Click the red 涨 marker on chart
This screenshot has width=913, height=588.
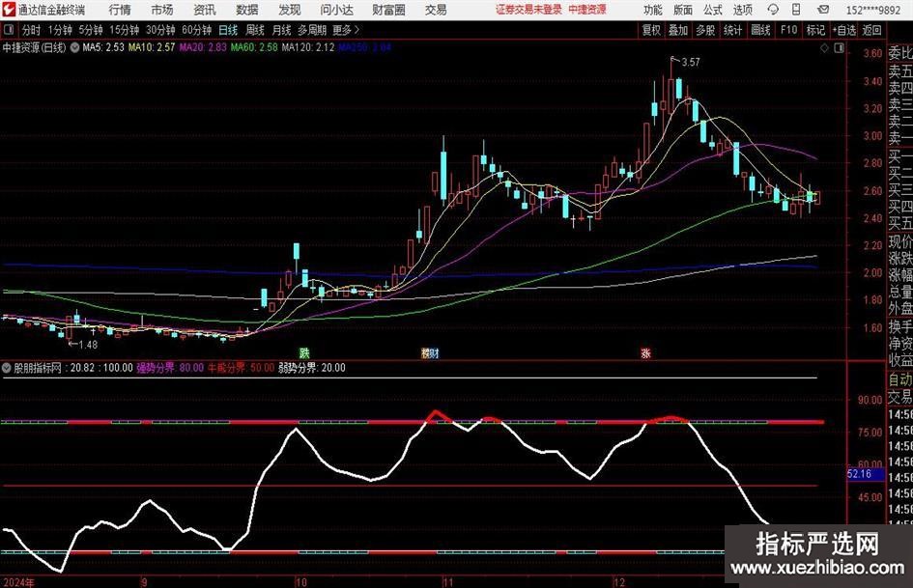click(x=645, y=352)
